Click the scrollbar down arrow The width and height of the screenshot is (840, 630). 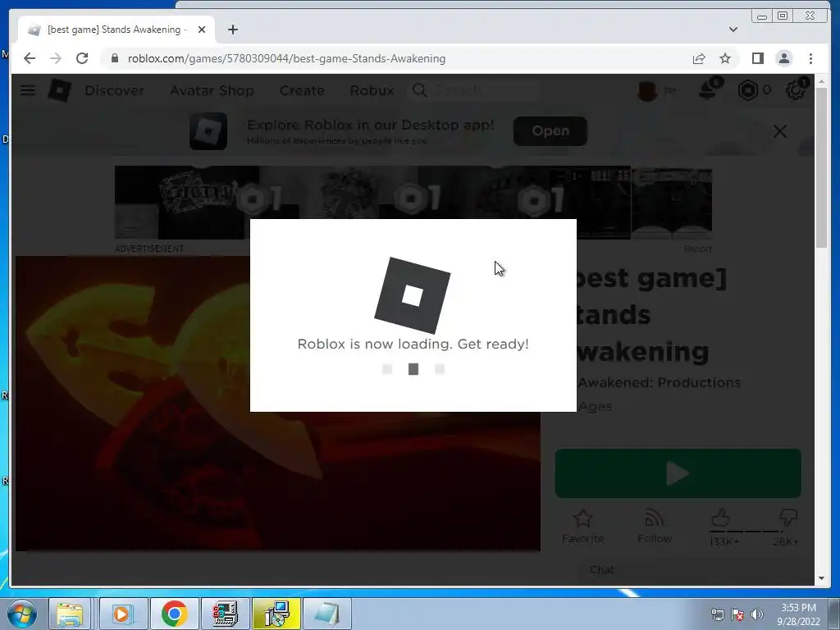coord(822,578)
